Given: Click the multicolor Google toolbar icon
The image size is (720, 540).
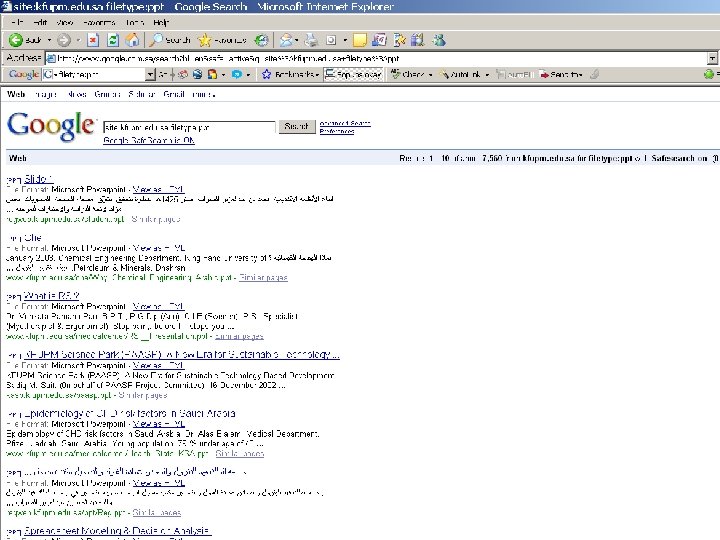Looking at the screenshot, I should point(212,74).
